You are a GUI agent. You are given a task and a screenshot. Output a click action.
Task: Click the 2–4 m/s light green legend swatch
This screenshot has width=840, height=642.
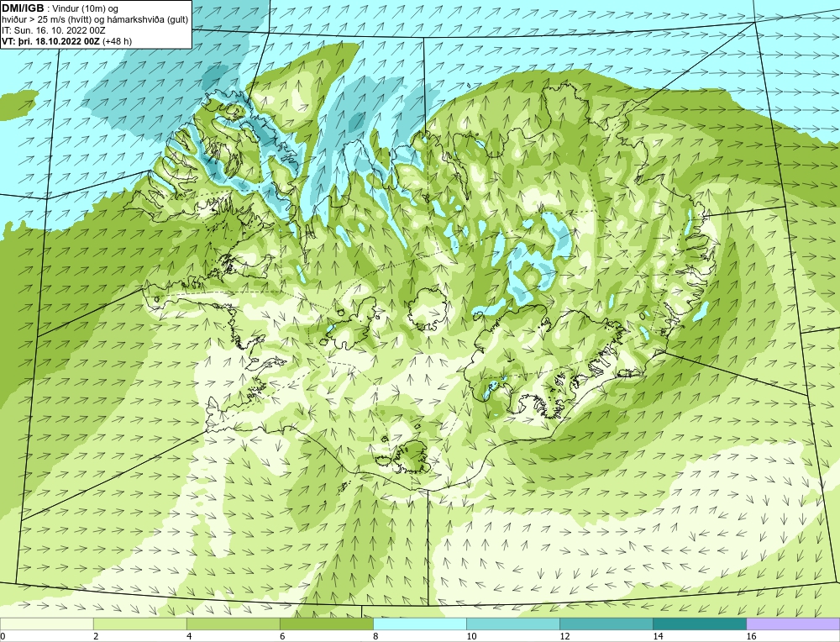pyautogui.click(x=139, y=624)
